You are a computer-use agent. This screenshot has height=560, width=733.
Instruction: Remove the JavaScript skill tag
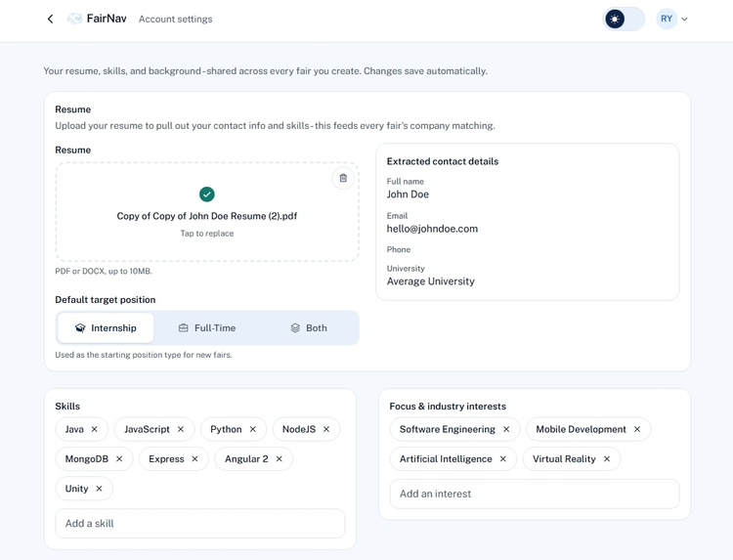coord(181,429)
